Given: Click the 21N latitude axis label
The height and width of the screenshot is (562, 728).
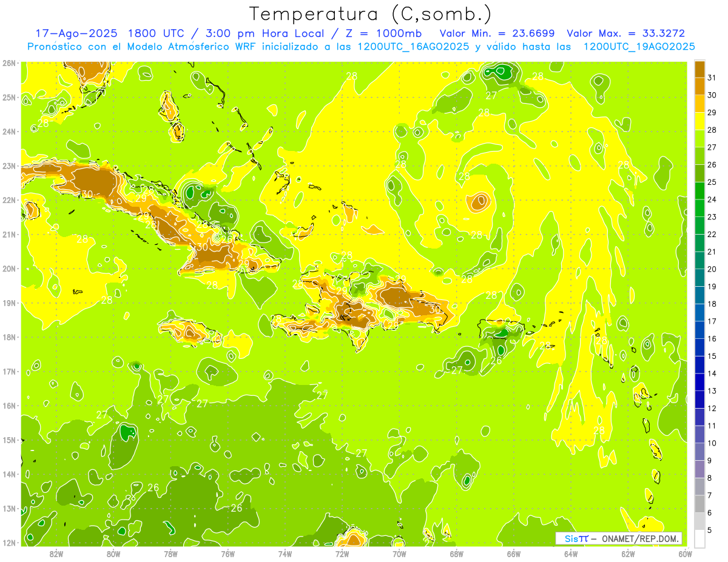Looking at the screenshot, I should click(9, 234).
